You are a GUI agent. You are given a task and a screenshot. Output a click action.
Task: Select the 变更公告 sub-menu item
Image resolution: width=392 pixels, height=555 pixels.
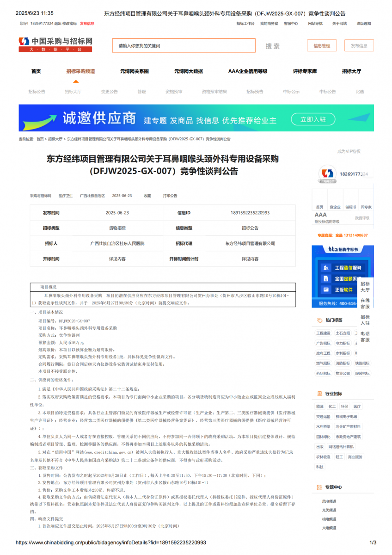(x=110, y=92)
